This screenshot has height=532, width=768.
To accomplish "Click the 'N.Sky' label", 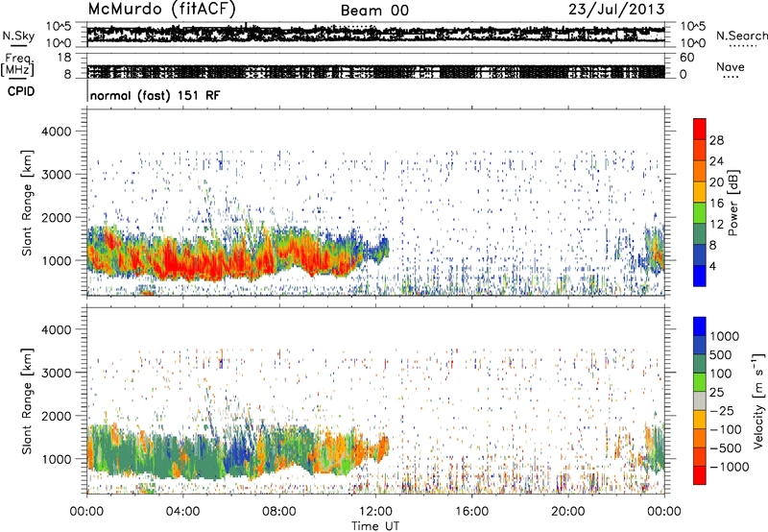I will [x=18, y=36].
